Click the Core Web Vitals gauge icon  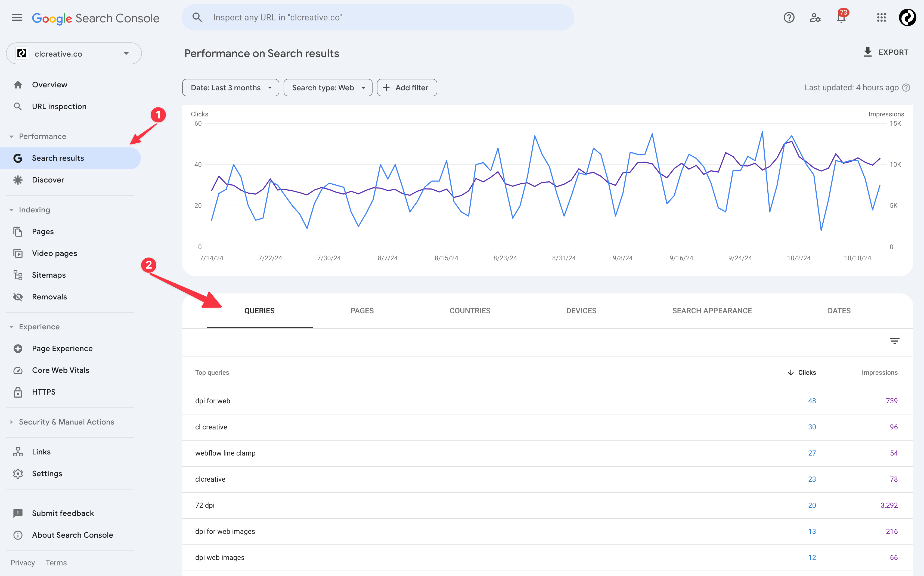coord(18,370)
